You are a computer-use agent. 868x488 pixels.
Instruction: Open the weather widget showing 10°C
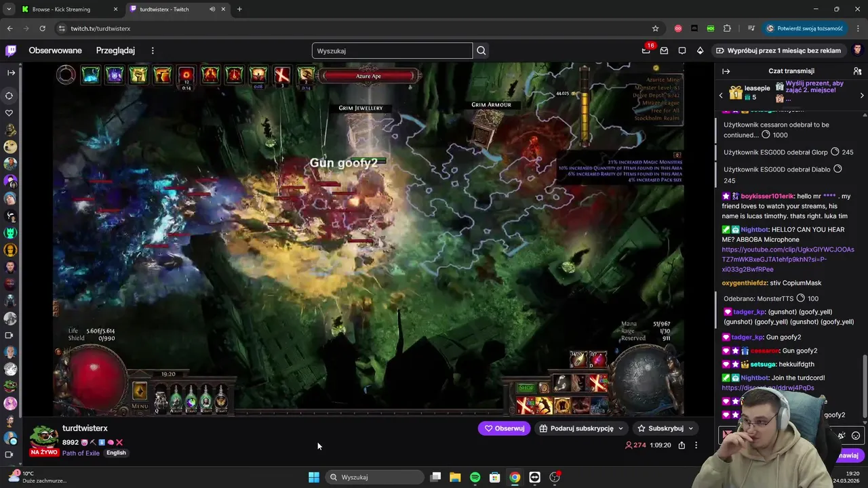click(37, 477)
